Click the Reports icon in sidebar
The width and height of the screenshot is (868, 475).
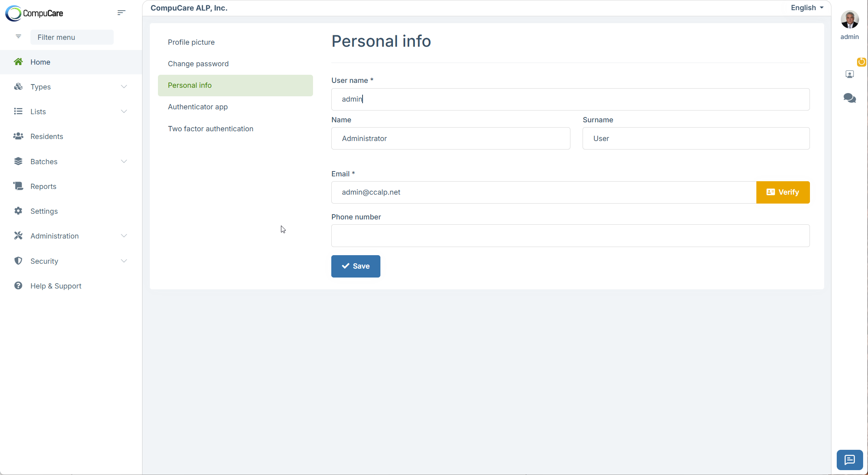pyautogui.click(x=18, y=186)
